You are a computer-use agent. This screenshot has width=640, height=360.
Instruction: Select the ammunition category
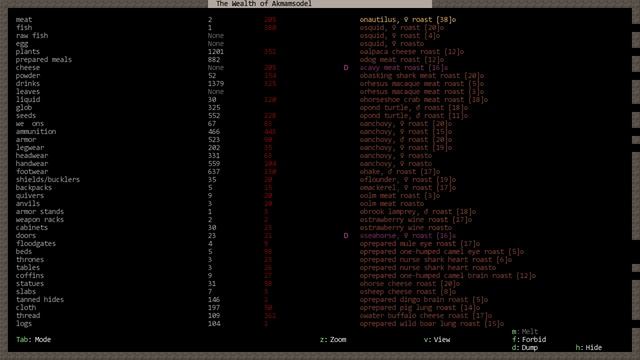[x=36, y=131]
